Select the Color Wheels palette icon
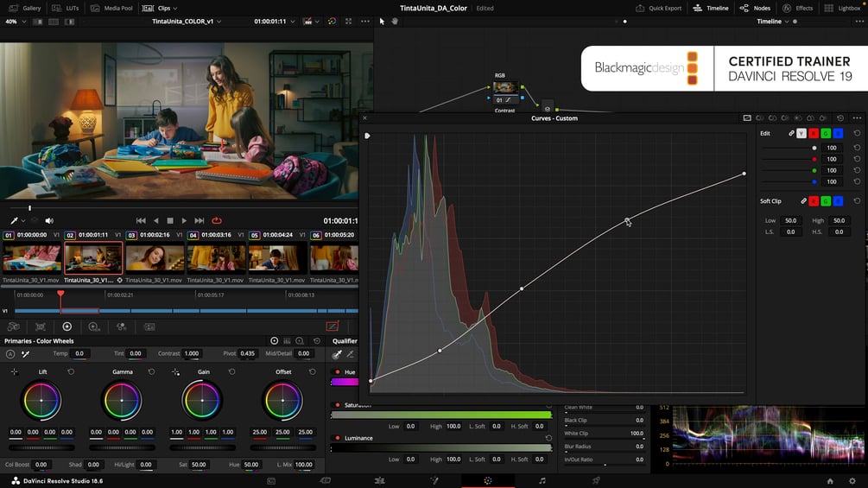The image size is (868, 488). (67, 327)
